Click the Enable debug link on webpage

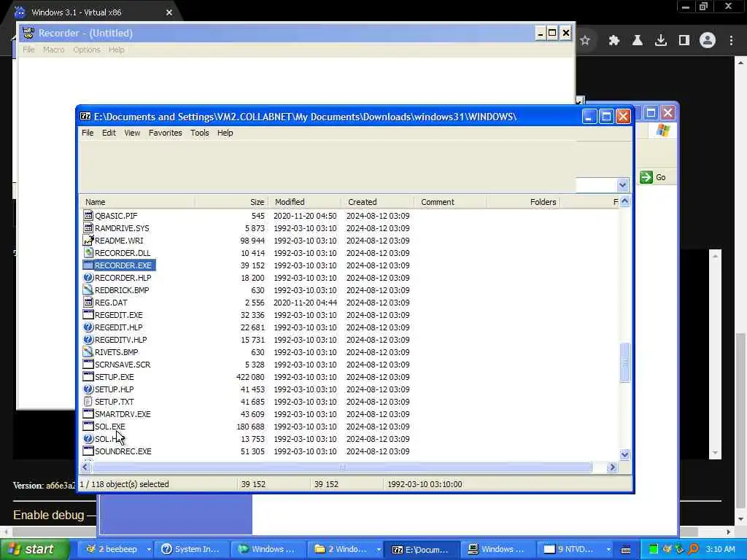click(49, 515)
